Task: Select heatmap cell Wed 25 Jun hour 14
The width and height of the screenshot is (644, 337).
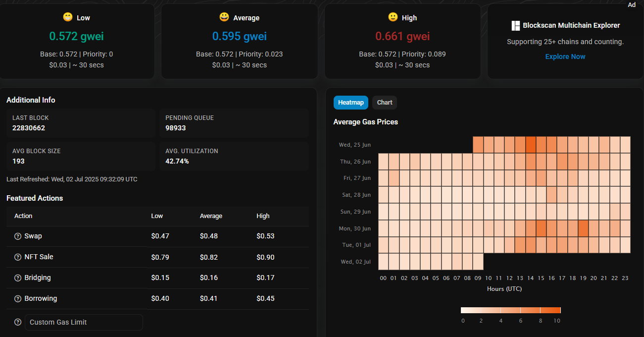Action: 531,145
